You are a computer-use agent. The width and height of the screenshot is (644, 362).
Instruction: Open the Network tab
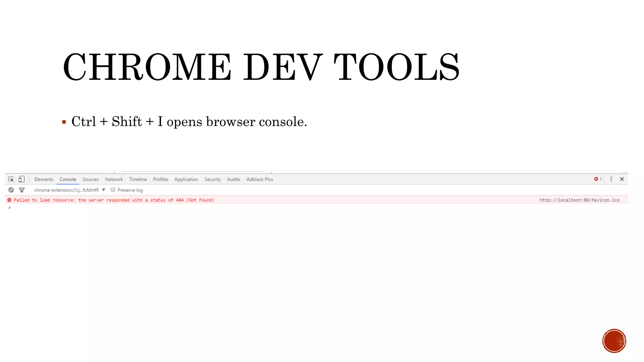point(114,179)
